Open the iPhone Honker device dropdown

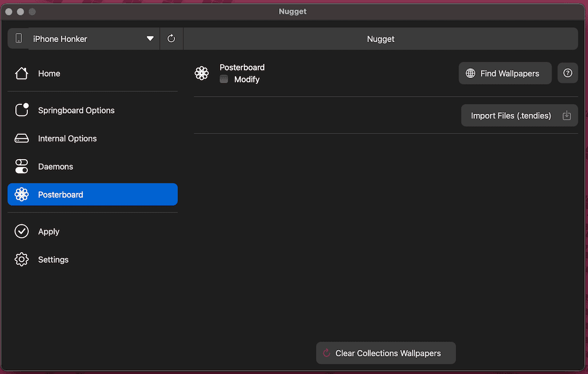pos(85,38)
